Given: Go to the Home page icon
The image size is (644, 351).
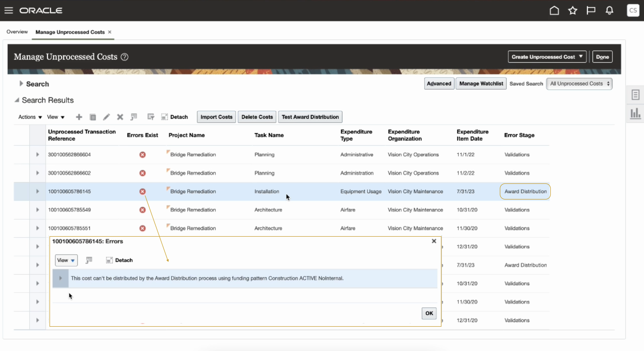Looking at the screenshot, I should point(554,10).
